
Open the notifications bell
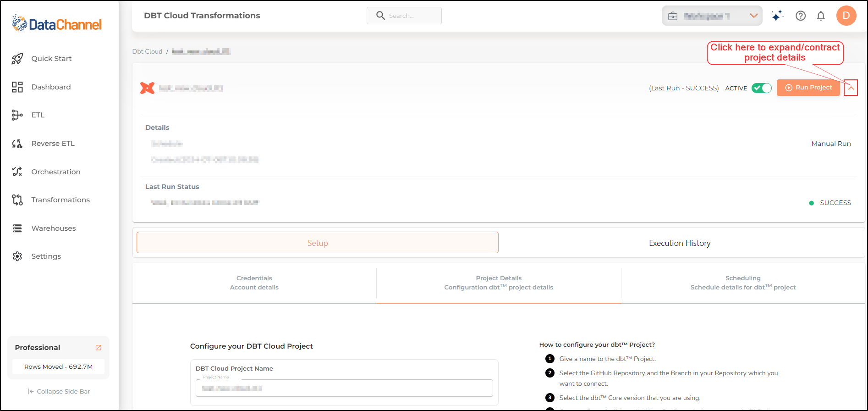tap(821, 16)
